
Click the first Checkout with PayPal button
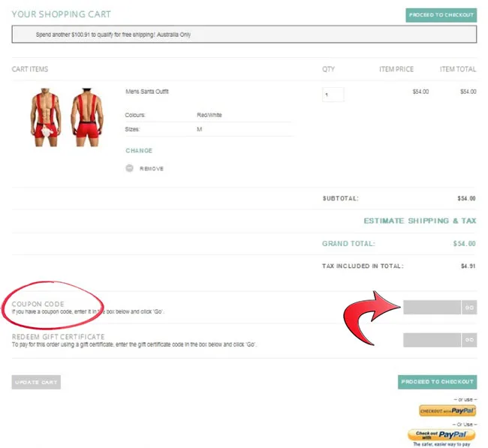[x=447, y=410]
